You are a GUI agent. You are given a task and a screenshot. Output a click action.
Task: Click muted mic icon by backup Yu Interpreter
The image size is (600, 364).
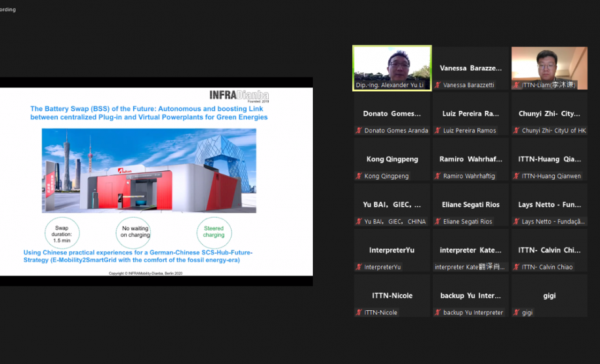[x=437, y=312]
